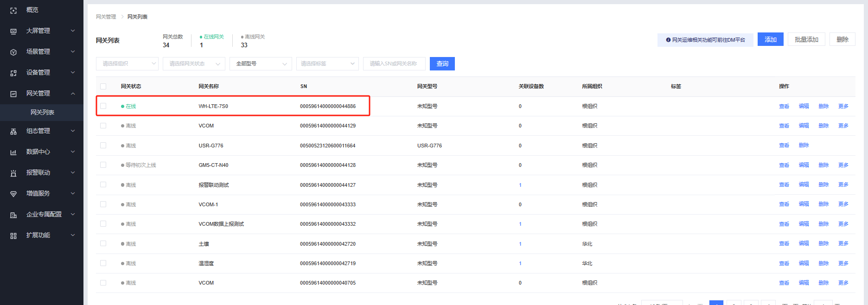Click the 场景管理 cube icon
Screen dimensions: 868x305
pos(13,52)
